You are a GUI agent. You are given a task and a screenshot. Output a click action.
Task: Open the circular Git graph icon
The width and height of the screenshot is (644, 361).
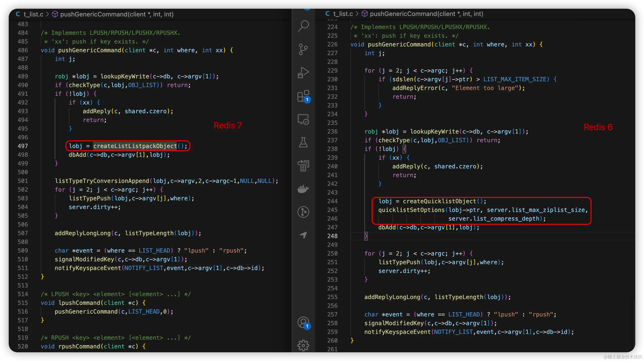click(304, 212)
